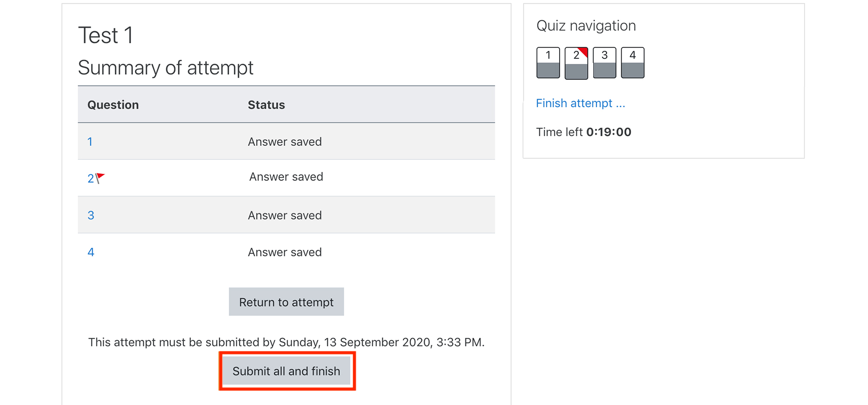Click the Return to attempt button
Image resolution: width=868 pixels, height=405 pixels.
[286, 302]
